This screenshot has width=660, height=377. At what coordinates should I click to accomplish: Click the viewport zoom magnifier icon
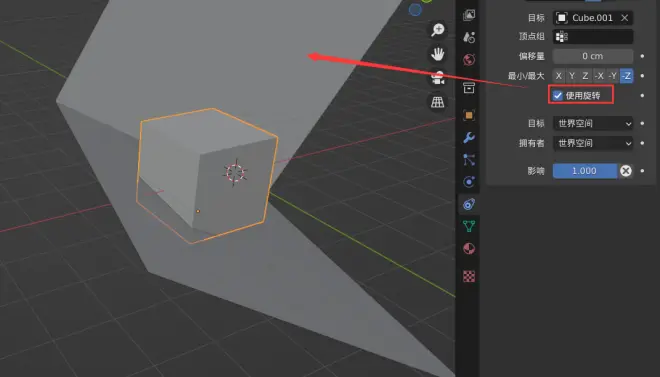(438, 30)
